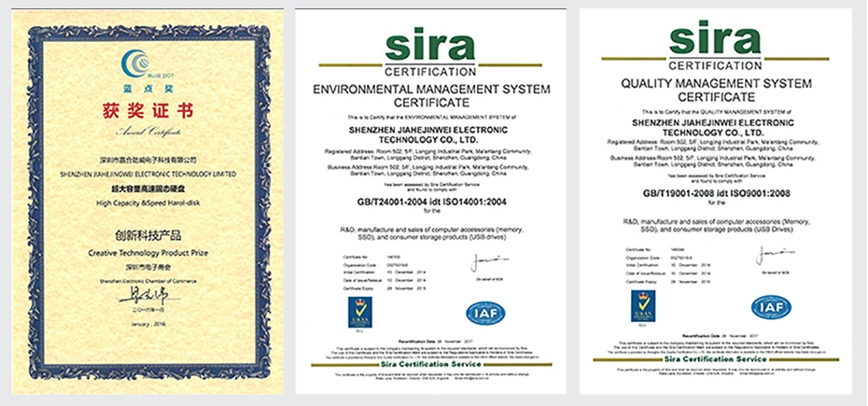The image size is (868, 406).
Task: Click the red '获奖证书' heading
Action: (x=147, y=111)
